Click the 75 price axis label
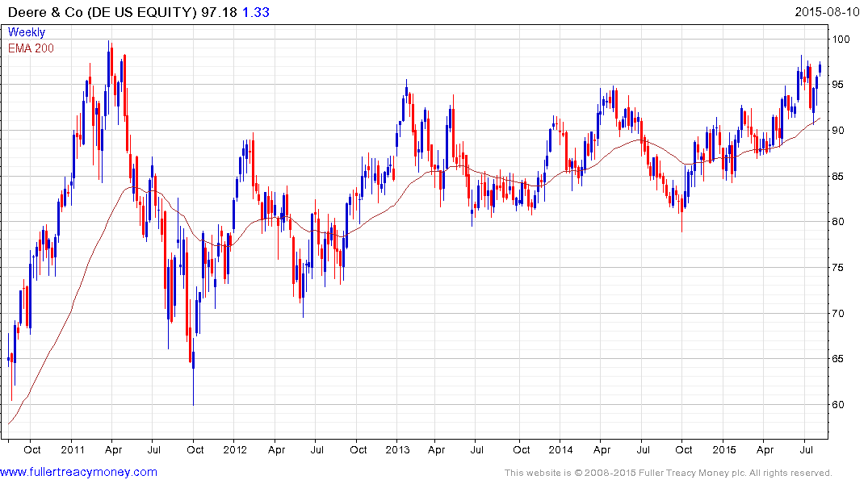The image size is (868, 484). coord(838,268)
